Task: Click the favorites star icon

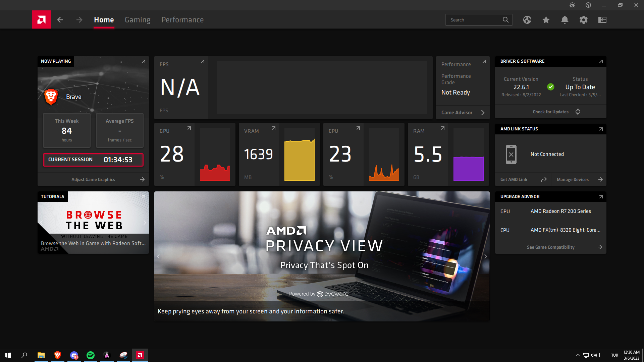Action: [x=546, y=20]
